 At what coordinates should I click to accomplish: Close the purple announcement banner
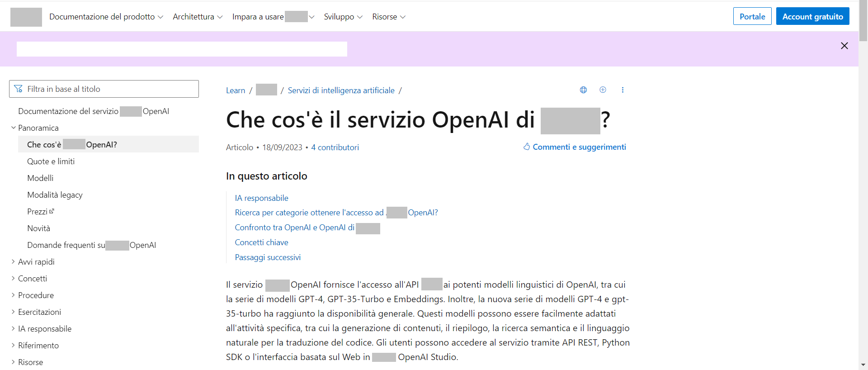pos(844,46)
